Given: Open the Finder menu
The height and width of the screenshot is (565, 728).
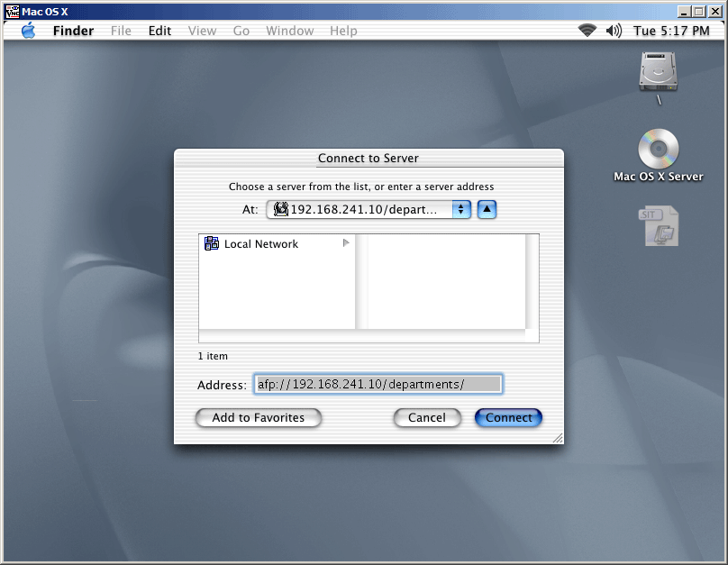Looking at the screenshot, I should pyautogui.click(x=73, y=31).
